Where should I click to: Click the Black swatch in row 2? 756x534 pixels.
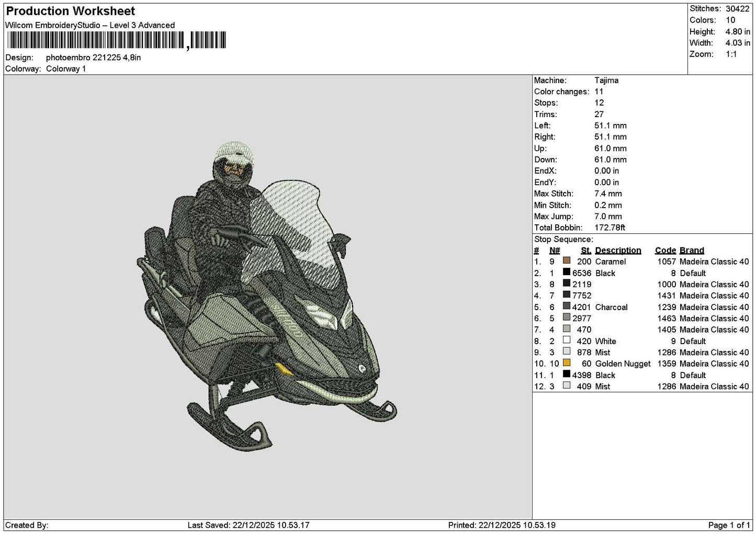tap(567, 272)
